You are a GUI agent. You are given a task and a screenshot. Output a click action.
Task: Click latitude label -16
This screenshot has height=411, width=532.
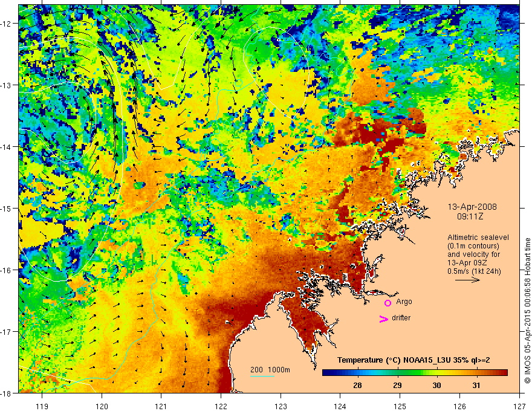point(7,270)
